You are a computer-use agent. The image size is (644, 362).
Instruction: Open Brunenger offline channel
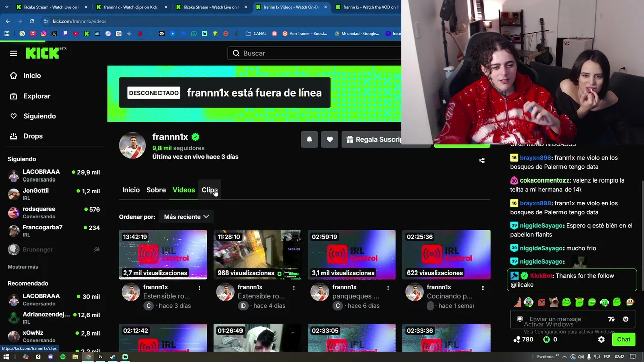[x=54, y=249]
